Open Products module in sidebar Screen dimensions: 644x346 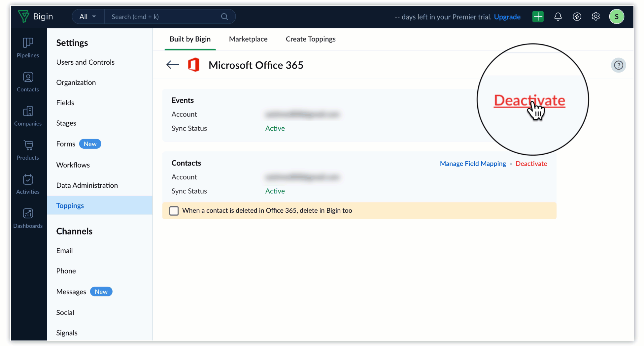coord(28,150)
